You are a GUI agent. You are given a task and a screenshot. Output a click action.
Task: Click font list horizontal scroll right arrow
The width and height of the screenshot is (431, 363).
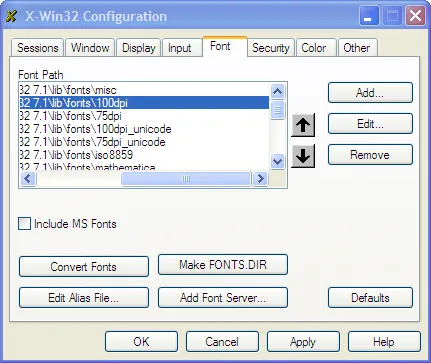pyautogui.click(x=260, y=179)
